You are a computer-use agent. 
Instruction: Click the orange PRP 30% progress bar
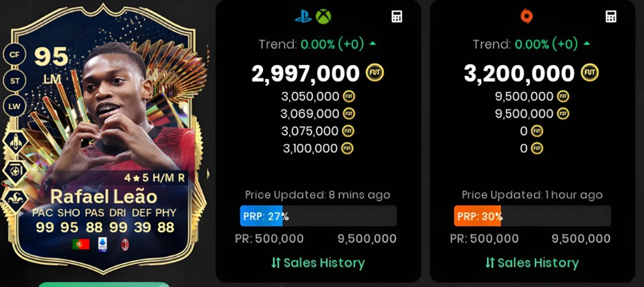(x=532, y=216)
